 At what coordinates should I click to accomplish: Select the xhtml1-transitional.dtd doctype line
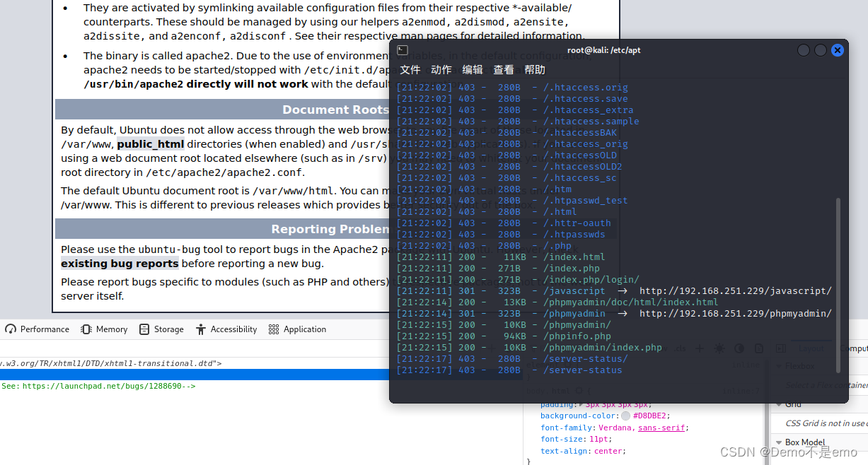click(110, 363)
